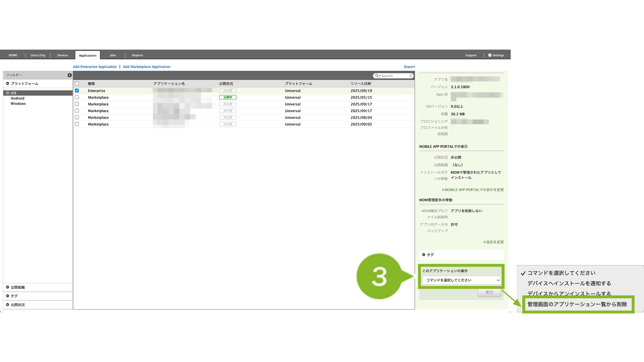
Task: Uncheck the Enterprise application checkbox
Action: pyautogui.click(x=77, y=91)
